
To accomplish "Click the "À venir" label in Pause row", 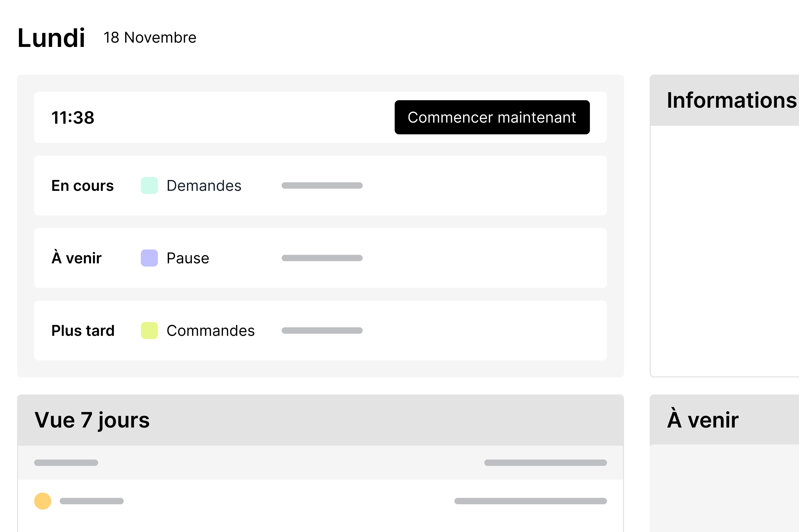I will click(76, 258).
